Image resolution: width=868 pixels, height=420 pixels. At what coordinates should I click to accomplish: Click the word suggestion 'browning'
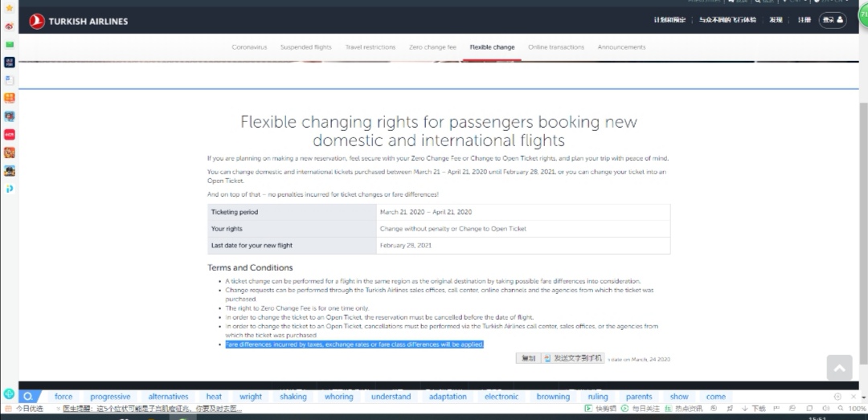click(x=553, y=397)
